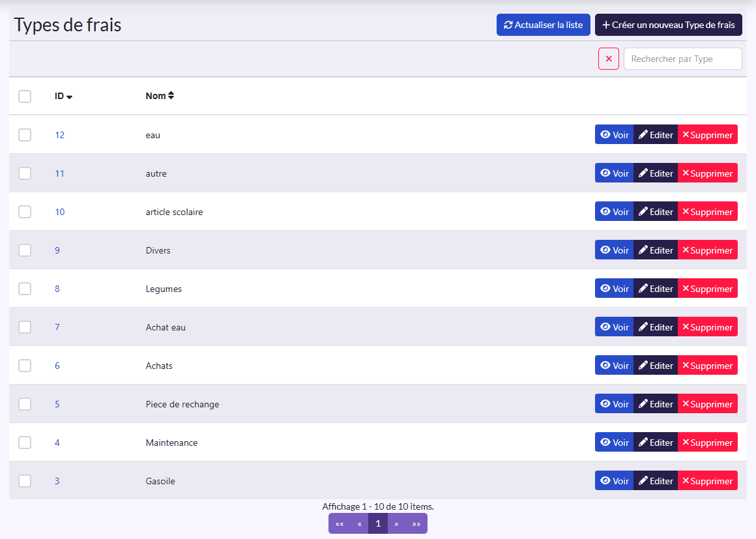Jump to first page with «« button

340,523
